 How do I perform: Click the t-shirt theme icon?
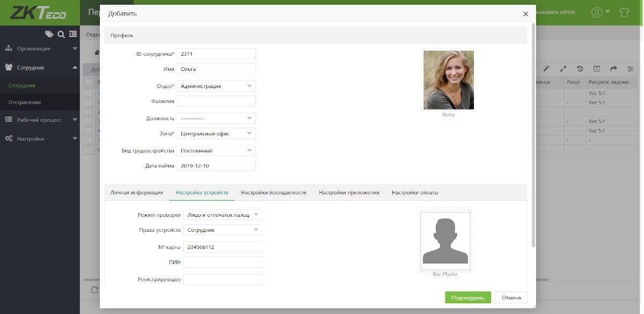click(624, 12)
